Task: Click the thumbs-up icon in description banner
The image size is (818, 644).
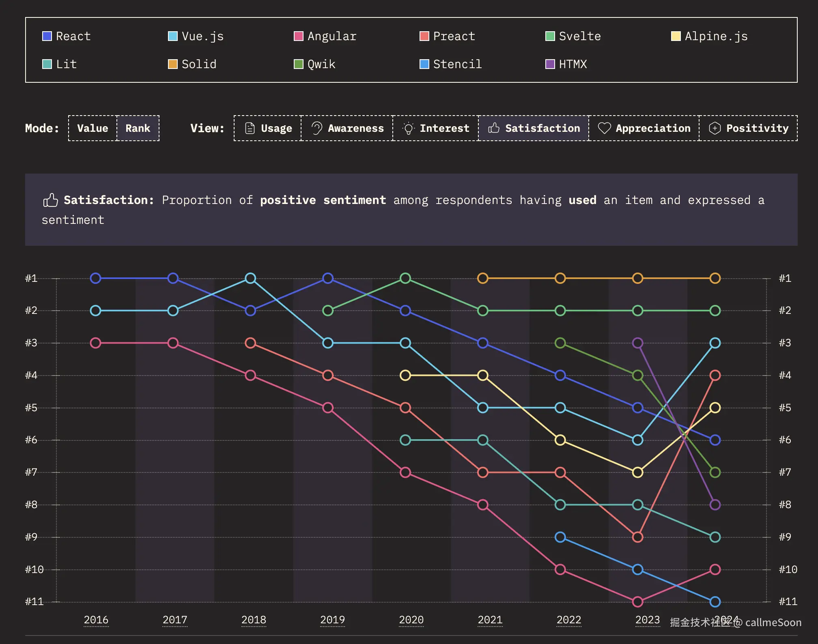Action: coord(51,200)
